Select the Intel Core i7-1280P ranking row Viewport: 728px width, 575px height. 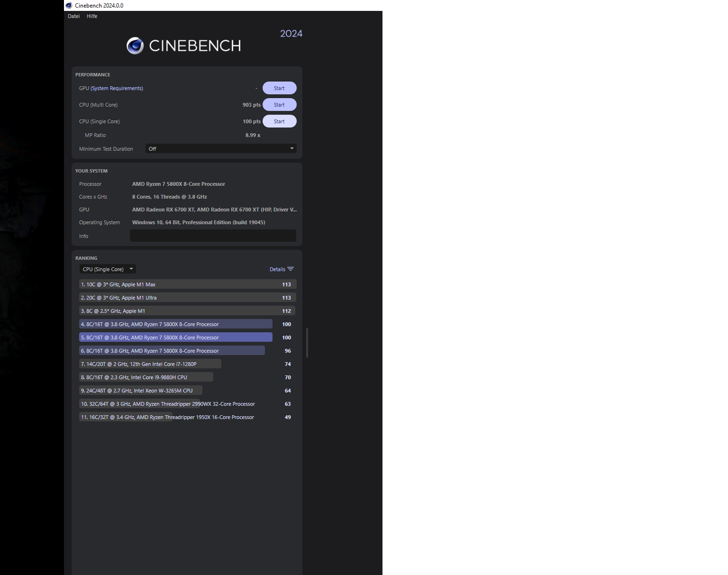click(188, 364)
